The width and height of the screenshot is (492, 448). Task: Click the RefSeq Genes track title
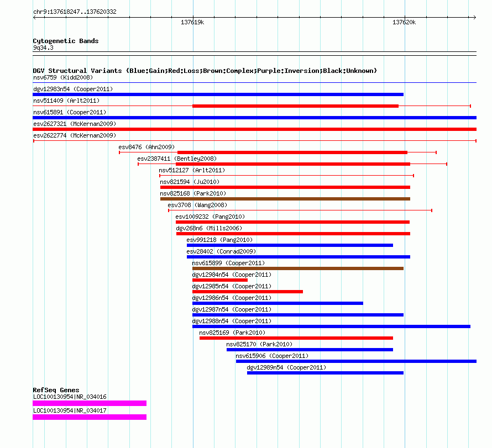click(56, 390)
